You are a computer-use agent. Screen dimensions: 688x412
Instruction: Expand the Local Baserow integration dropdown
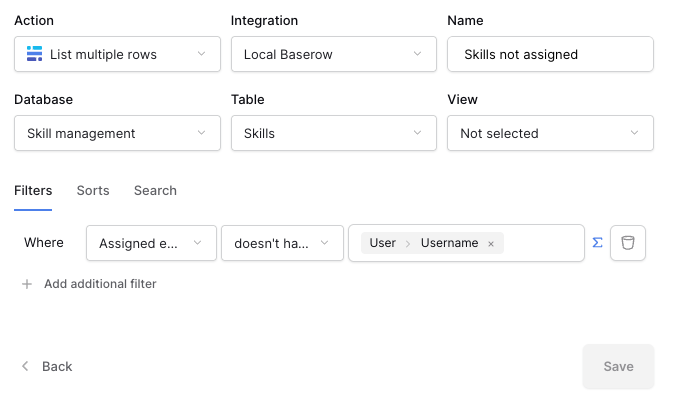point(334,54)
